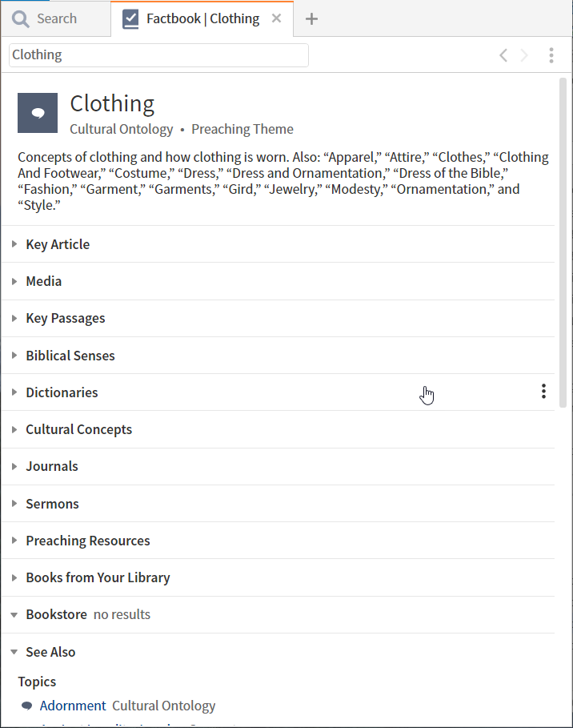Click the search magnifier icon in tab
This screenshot has height=728, width=573.
(x=21, y=19)
